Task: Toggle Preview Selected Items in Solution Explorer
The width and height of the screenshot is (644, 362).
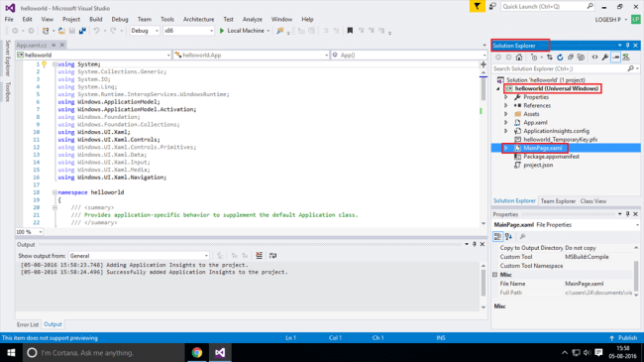Action: click(x=615, y=58)
